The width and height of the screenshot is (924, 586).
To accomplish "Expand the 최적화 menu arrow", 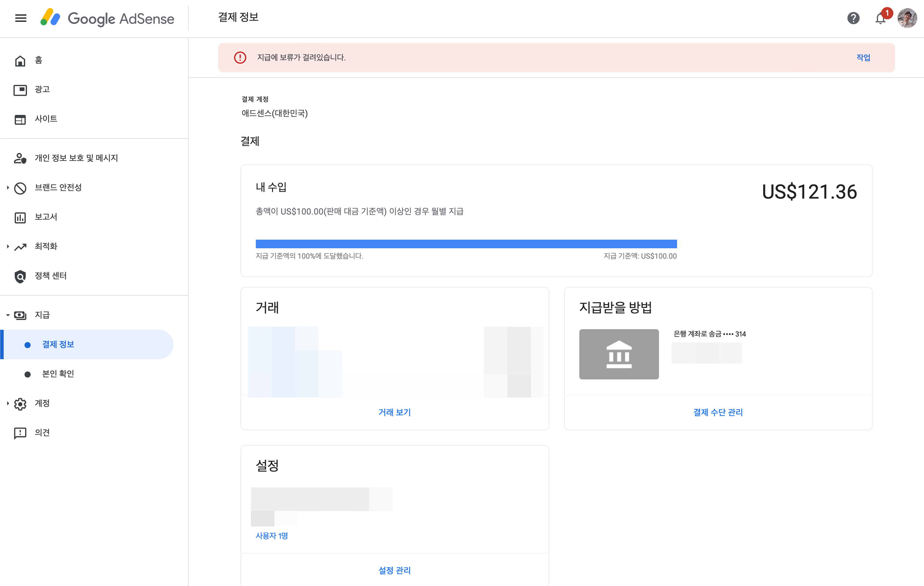I will pos(8,246).
